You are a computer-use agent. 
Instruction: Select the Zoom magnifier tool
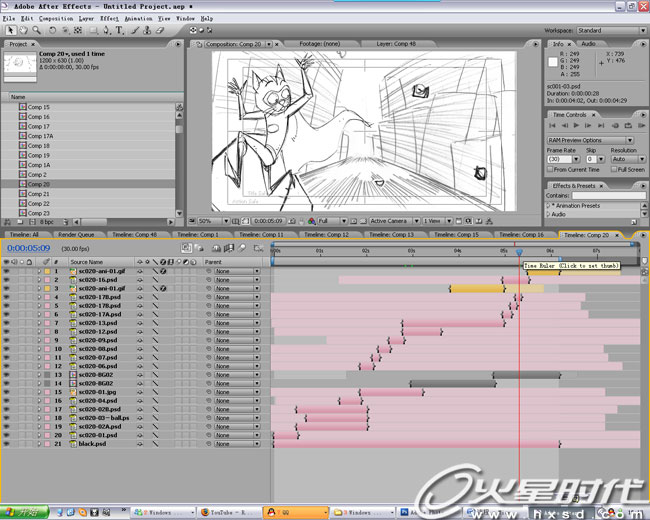click(x=36, y=30)
